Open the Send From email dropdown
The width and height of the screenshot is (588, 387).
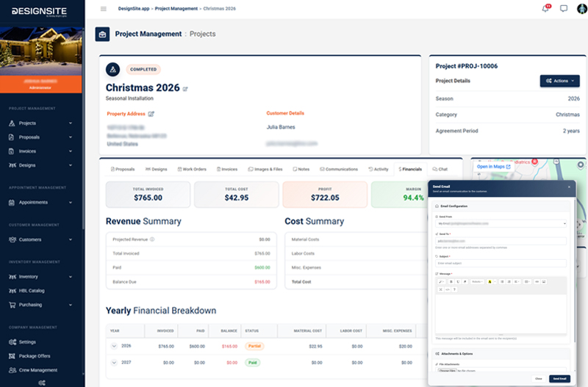coord(501,224)
